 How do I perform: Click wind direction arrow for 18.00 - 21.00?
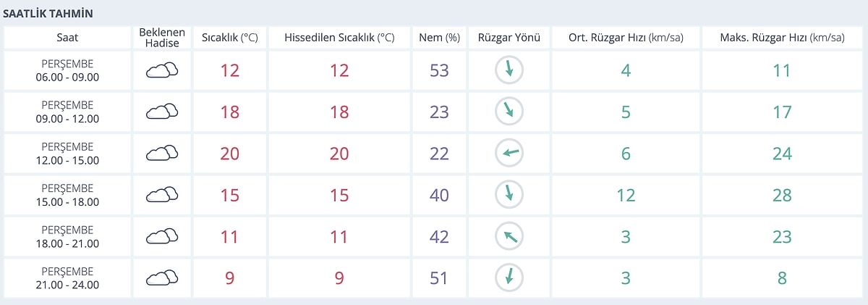(x=509, y=236)
